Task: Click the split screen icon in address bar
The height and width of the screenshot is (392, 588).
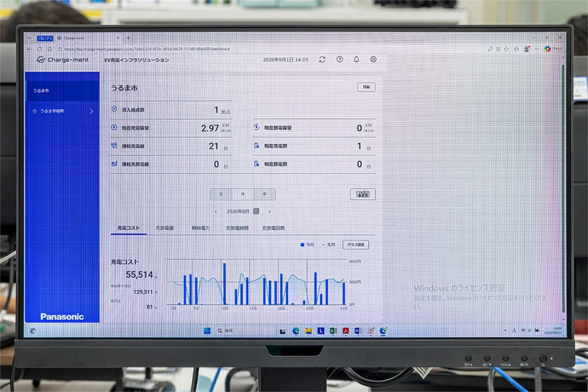Action: pyautogui.click(x=499, y=49)
